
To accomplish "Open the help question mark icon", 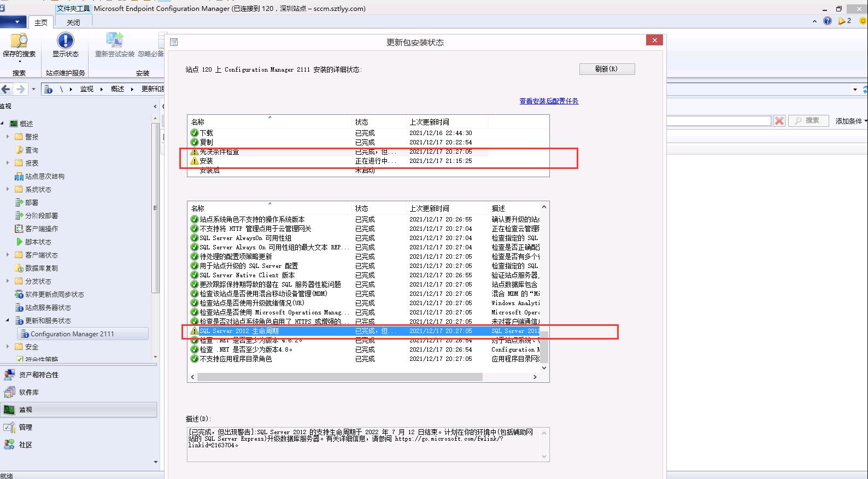I will [x=828, y=21].
